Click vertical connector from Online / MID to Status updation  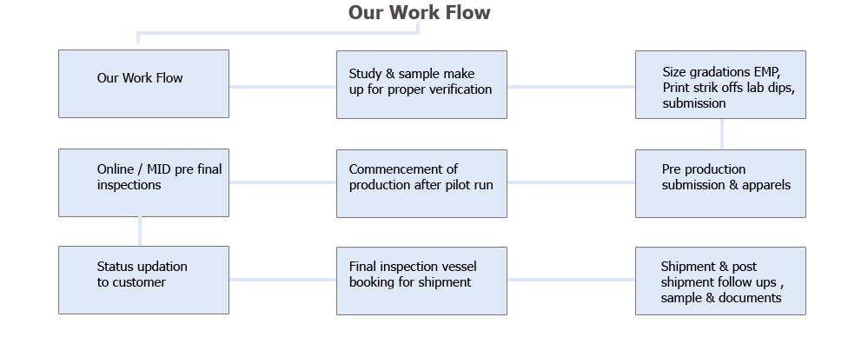[x=140, y=231]
